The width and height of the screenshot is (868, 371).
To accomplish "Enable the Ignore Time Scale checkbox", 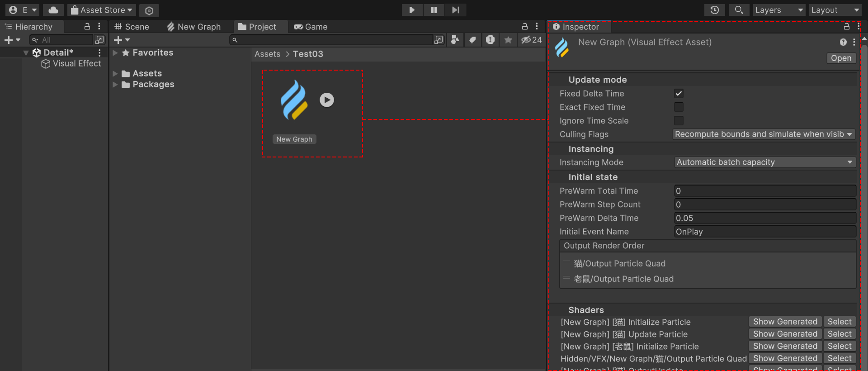I will 679,121.
